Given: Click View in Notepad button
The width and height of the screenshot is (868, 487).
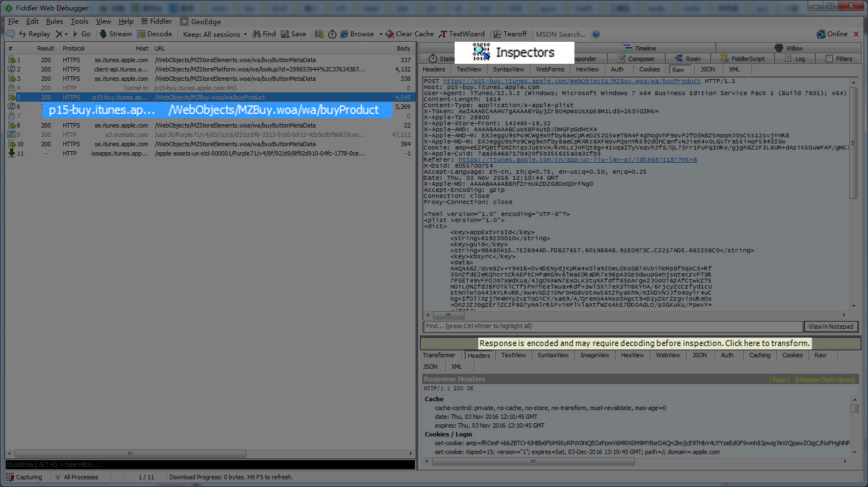Looking at the screenshot, I should [831, 326].
